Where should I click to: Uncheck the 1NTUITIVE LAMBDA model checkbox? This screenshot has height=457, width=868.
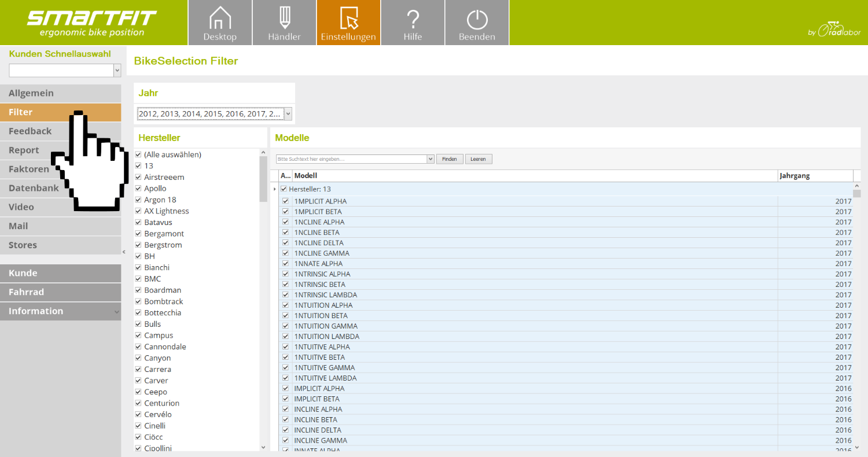coord(285,378)
